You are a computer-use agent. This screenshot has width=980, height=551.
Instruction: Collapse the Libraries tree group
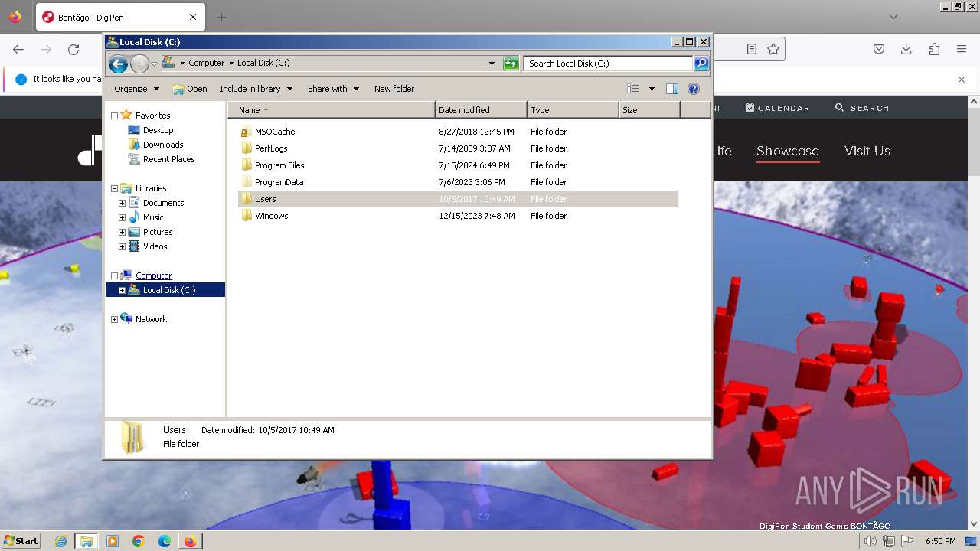click(x=114, y=188)
